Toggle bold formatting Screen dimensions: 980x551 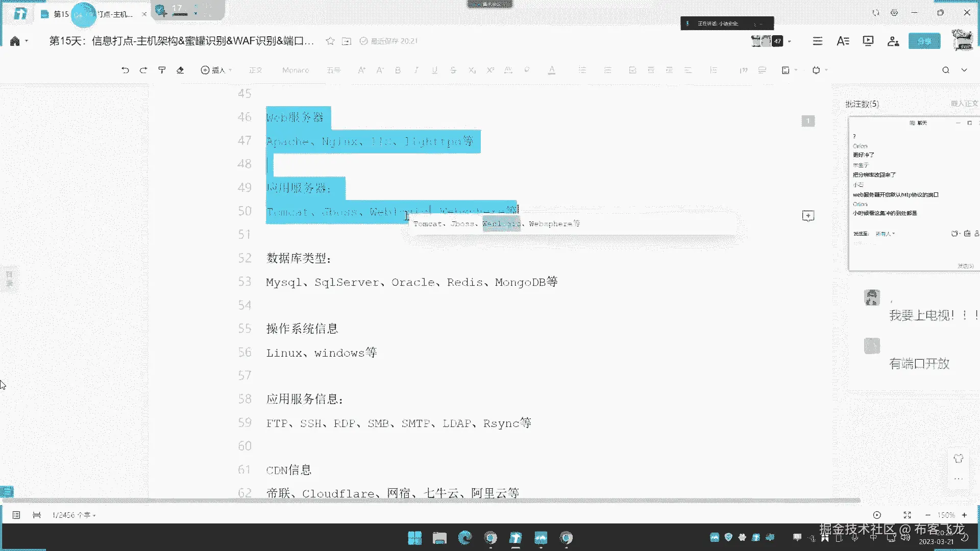pyautogui.click(x=398, y=70)
